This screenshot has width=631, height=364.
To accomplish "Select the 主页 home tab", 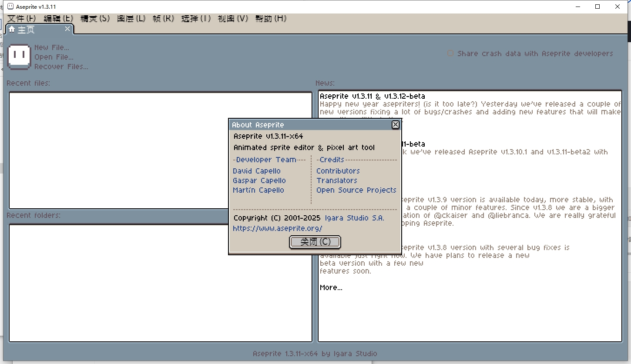I will pyautogui.click(x=39, y=29).
